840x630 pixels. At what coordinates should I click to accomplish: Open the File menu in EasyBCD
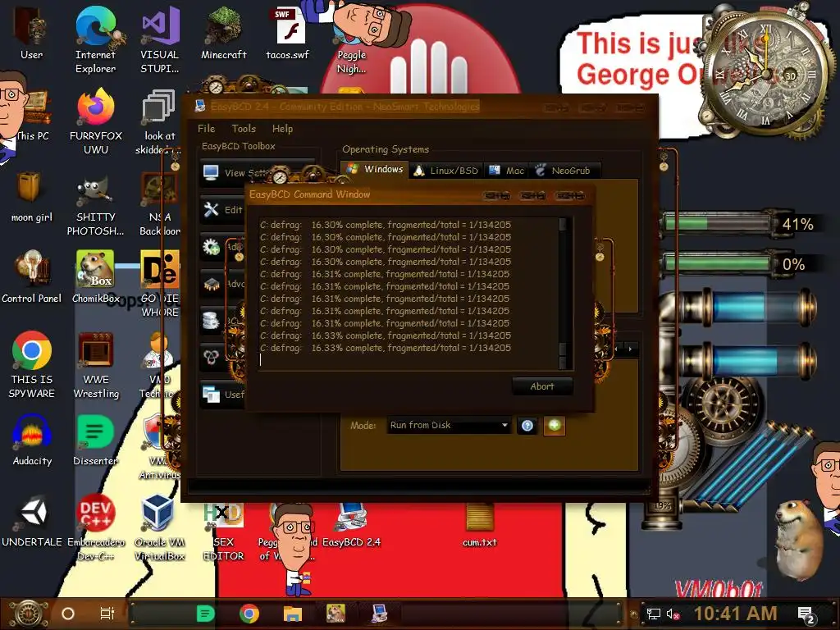click(x=206, y=129)
